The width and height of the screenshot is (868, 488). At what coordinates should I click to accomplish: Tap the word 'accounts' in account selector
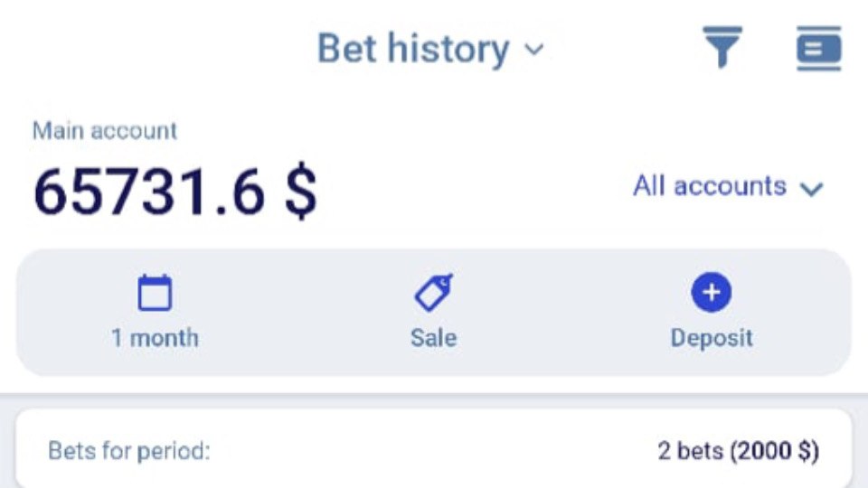pos(730,185)
